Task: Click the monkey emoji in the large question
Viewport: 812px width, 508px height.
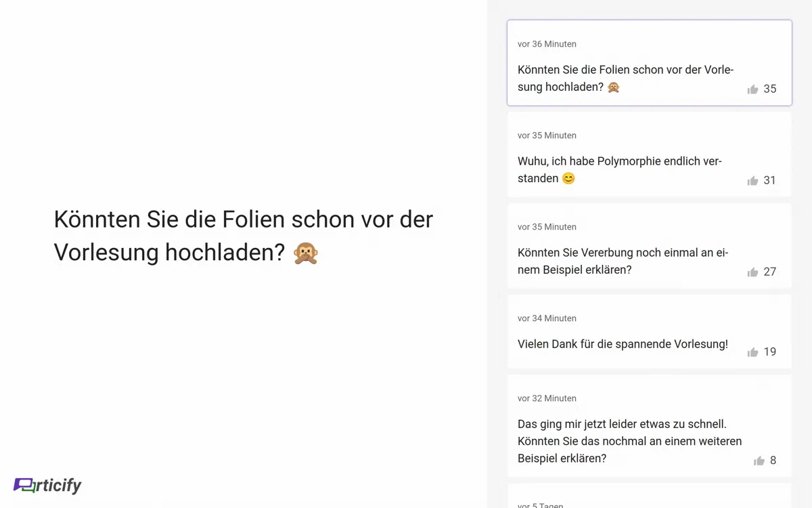Action: click(306, 253)
